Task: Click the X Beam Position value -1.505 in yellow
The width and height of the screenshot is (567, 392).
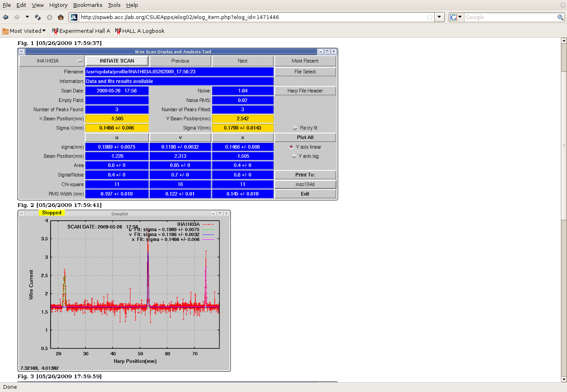Action: (117, 119)
